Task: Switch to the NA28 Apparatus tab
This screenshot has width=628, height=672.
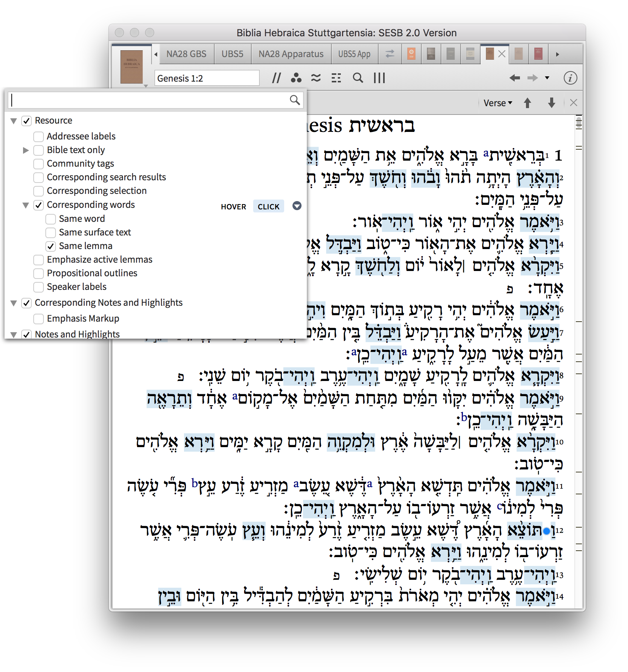Action: [291, 54]
